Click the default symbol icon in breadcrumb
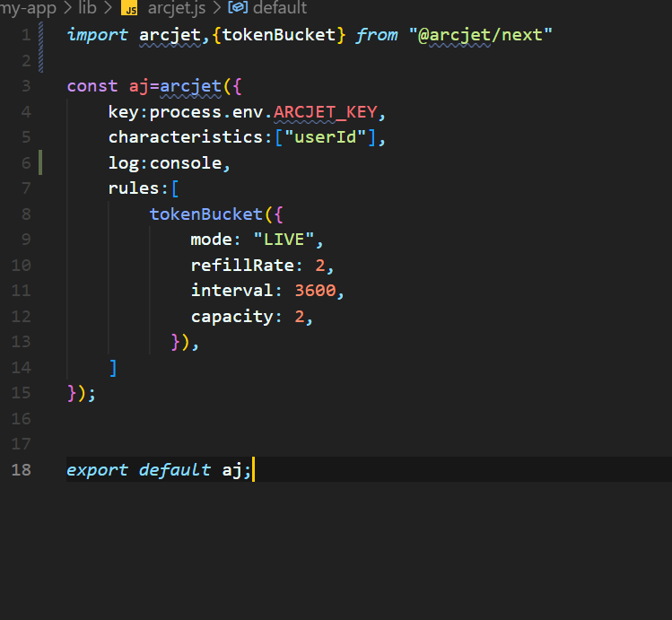Image resolution: width=672 pixels, height=620 pixels. point(238,7)
